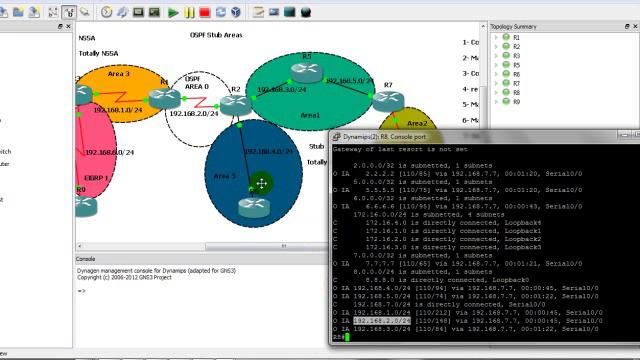Viewport: 640px width, 360px height.
Task: Expand R6 in Topology Summary
Action: 496,74
